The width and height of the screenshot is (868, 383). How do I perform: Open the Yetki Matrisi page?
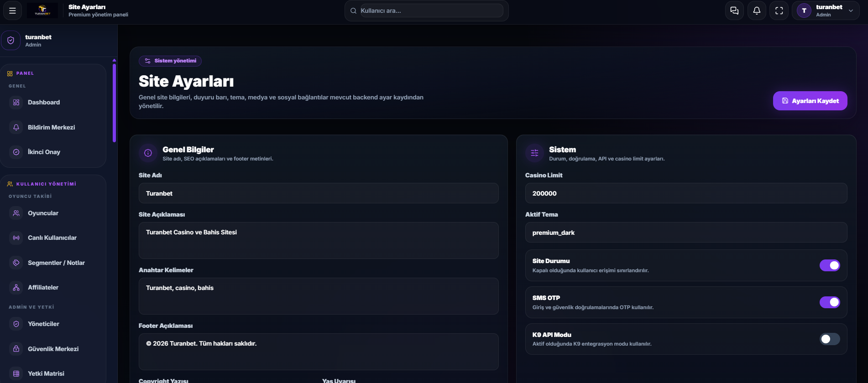pos(53,373)
